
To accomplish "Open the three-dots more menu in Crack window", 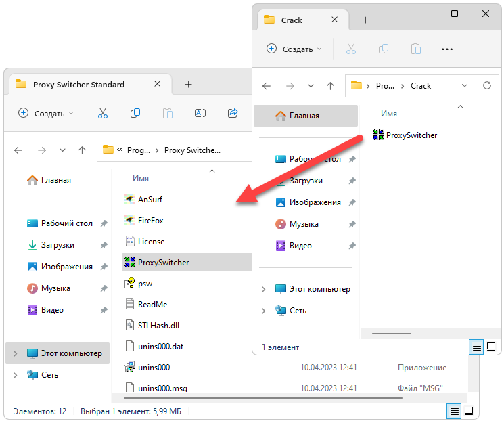I will [446, 49].
